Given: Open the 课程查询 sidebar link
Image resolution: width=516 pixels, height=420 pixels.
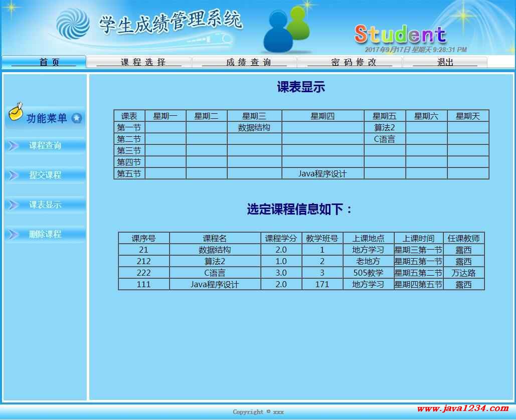Looking at the screenshot, I should click(45, 146).
